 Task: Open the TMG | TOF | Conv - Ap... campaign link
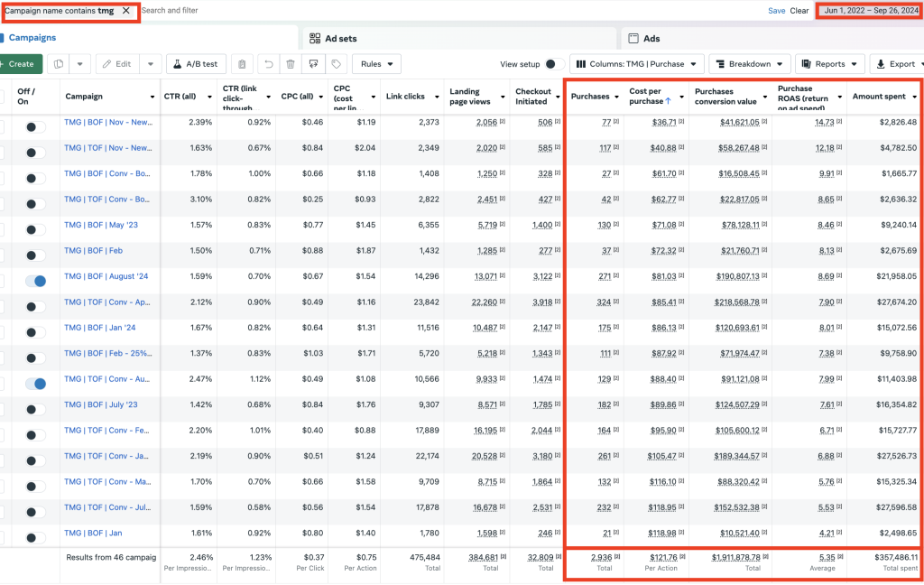[107, 302]
